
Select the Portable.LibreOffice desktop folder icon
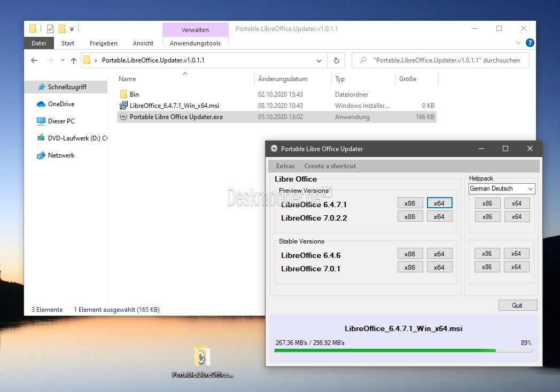click(x=202, y=361)
